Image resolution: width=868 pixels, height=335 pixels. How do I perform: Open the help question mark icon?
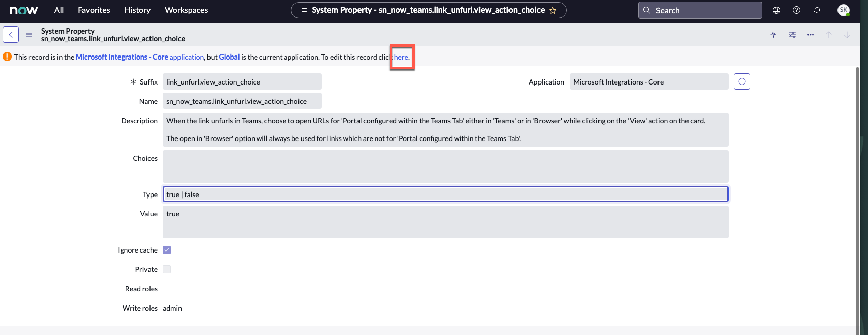797,10
